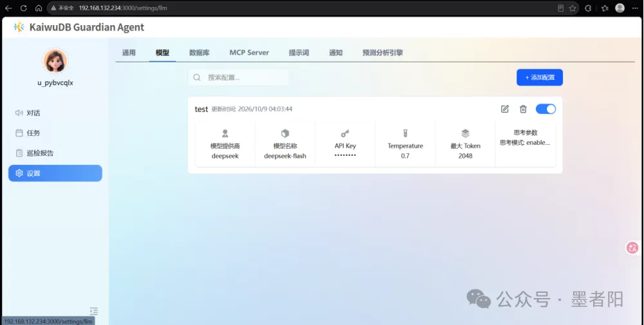
Task: Click the test configuration title
Action: 201,109
